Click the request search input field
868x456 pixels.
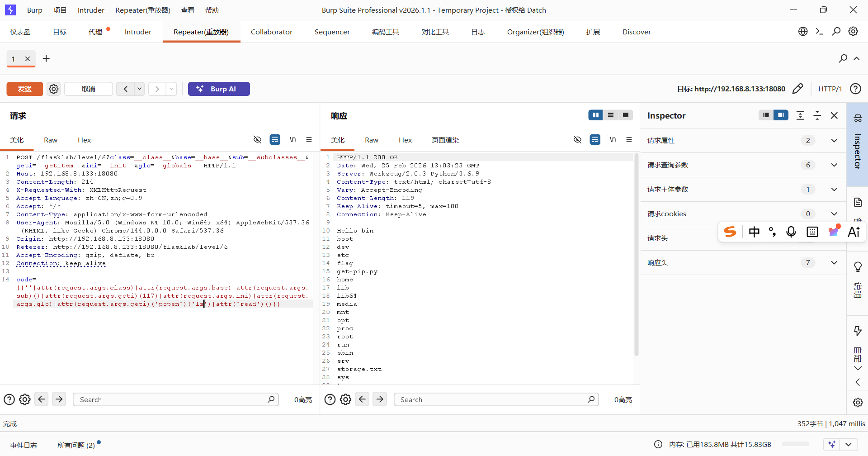(x=176, y=399)
